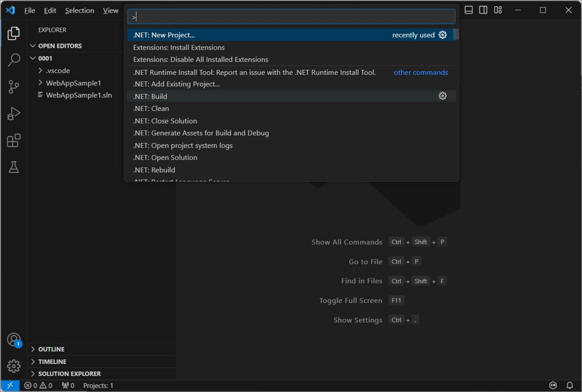Configure keybinding gear for .NET: New Project
Viewport: 582px width, 392px height.
click(x=442, y=35)
